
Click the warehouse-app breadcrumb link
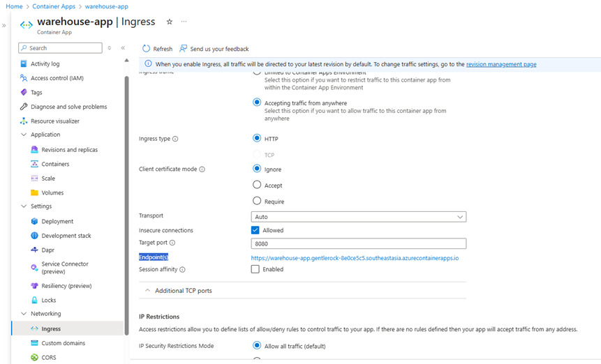(107, 6)
